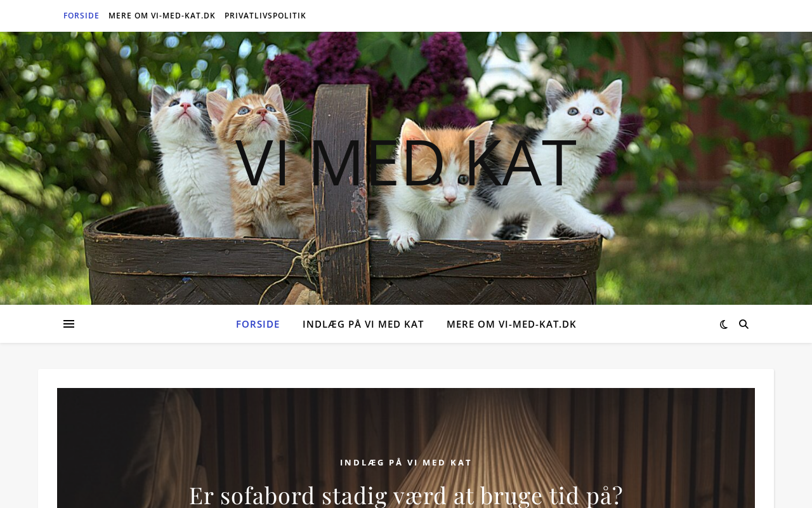The height and width of the screenshot is (508, 812).
Task: Open MERE OM VI-MED-KAT.DK in top bar
Action: (162, 16)
